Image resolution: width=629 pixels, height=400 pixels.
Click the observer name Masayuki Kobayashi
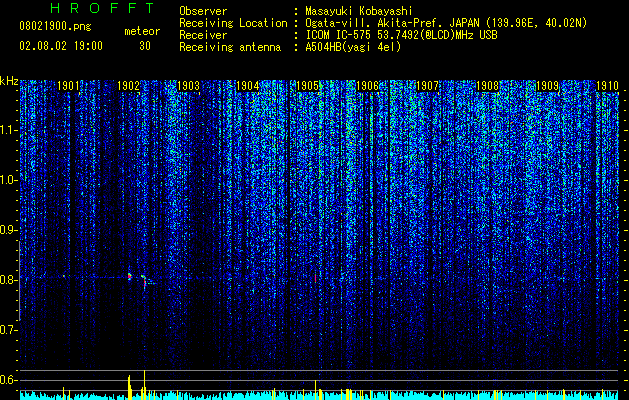(359, 11)
